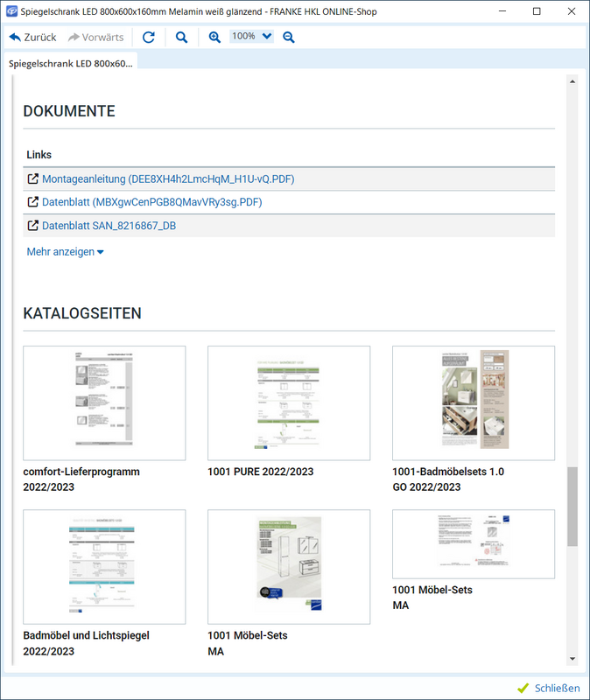Zoom in using the plus magnifier
590x700 pixels.
215,38
